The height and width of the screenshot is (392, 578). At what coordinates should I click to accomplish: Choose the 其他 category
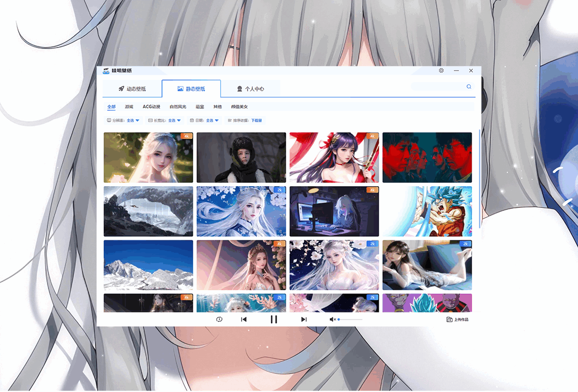pos(217,107)
